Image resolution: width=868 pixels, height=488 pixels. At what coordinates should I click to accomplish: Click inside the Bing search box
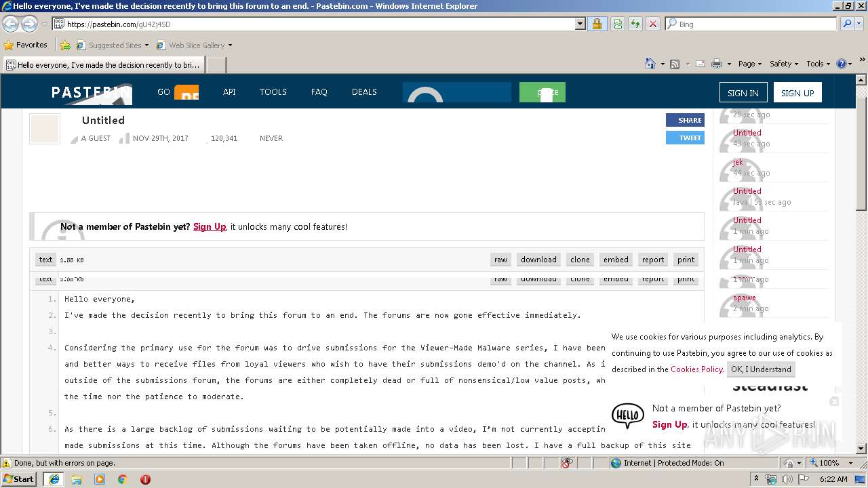tap(751, 24)
